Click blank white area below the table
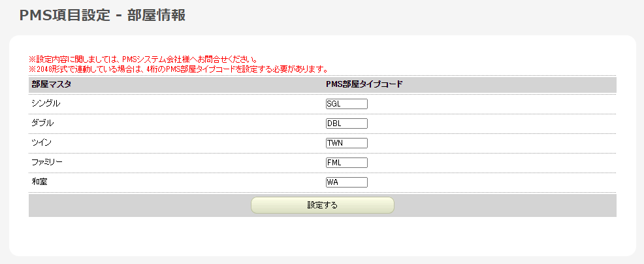644x264 pixels. click(x=320, y=237)
